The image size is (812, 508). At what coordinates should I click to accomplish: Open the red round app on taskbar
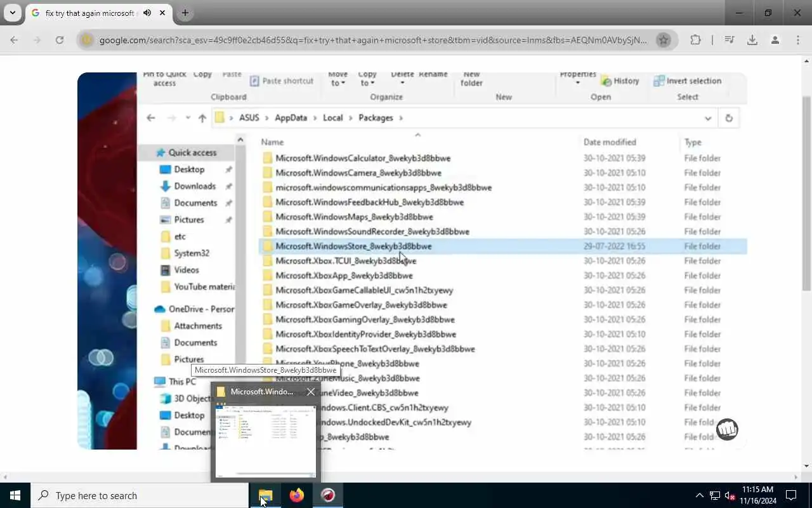pyautogui.click(x=328, y=495)
